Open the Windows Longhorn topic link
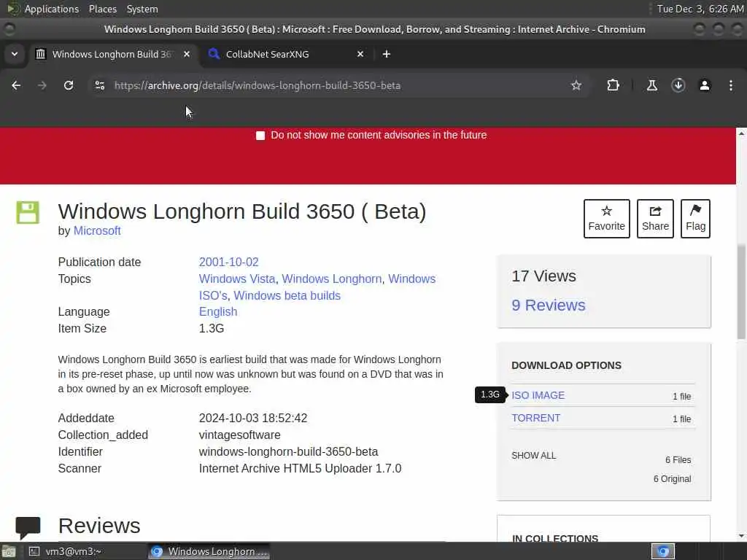This screenshot has height=560, width=747. click(332, 279)
